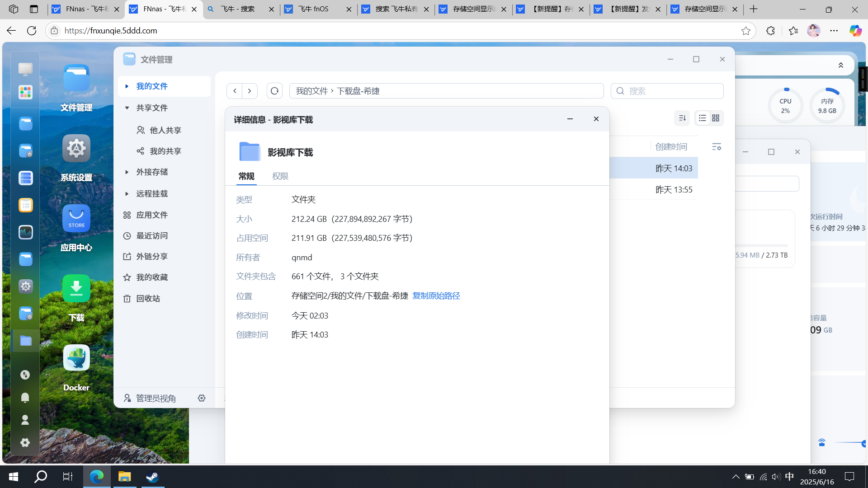Click 我的文件 in the breadcrumb path
The image size is (868, 488).
tap(312, 91)
